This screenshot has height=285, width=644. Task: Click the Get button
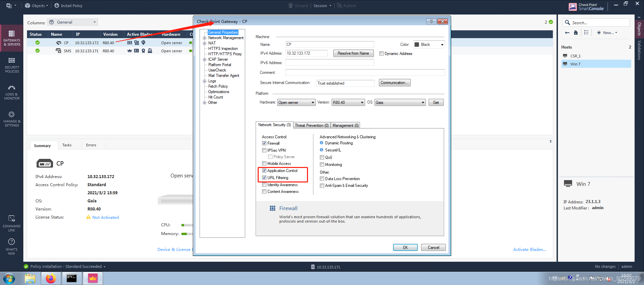coord(436,103)
